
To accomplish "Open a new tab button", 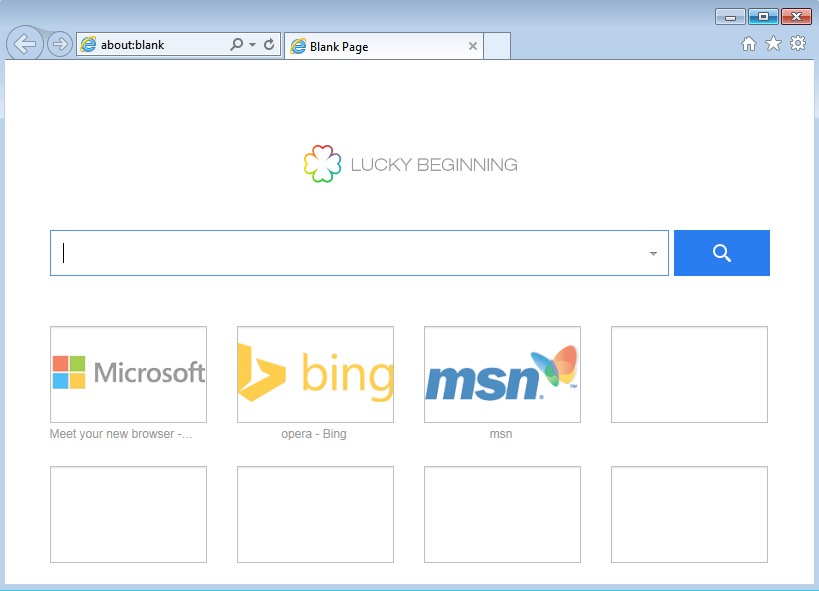I will click(497, 46).
